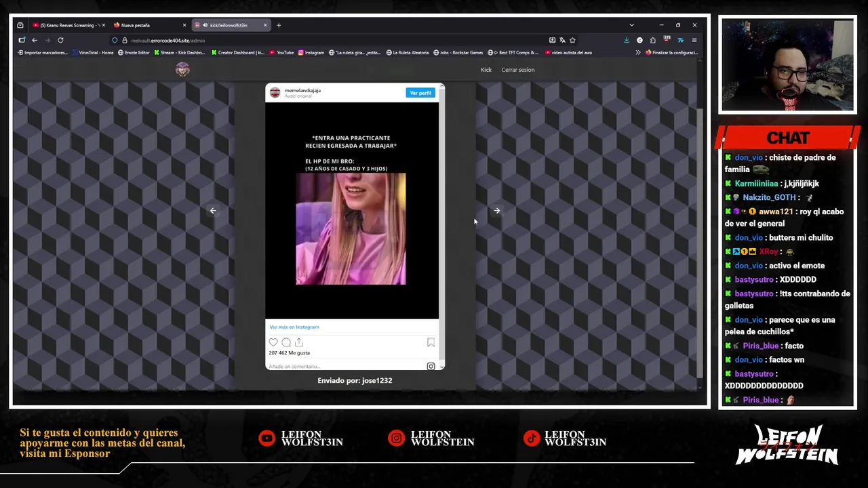Open the browser extensions puzzle icon

(x=653, y=40)
